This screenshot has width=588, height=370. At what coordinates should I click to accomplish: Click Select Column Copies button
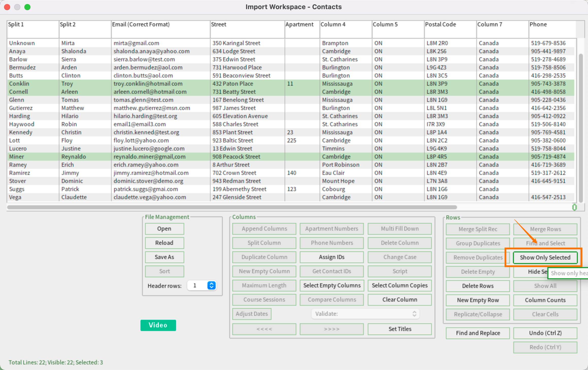(400, 285)
